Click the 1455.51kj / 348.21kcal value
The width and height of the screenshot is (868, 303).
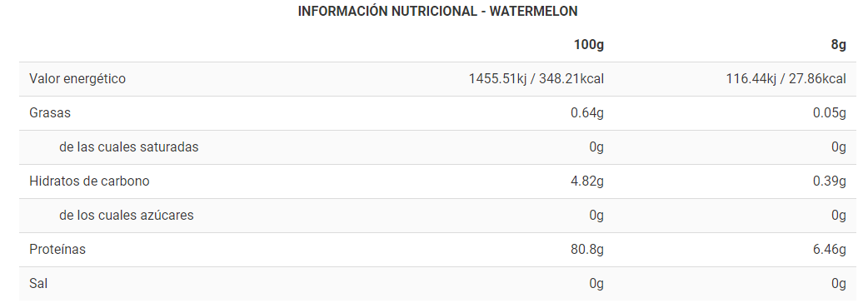536,79
